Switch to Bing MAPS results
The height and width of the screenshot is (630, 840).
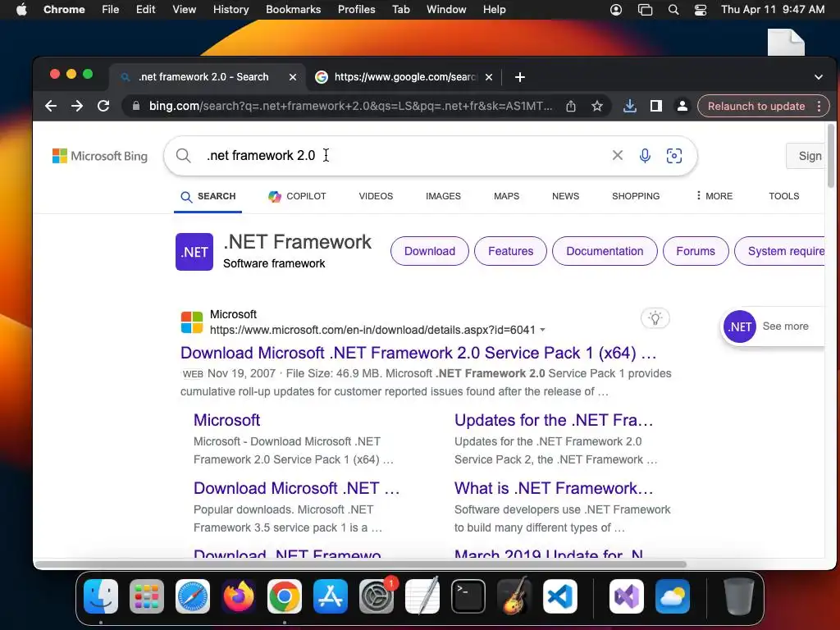[x=506, y=196]
